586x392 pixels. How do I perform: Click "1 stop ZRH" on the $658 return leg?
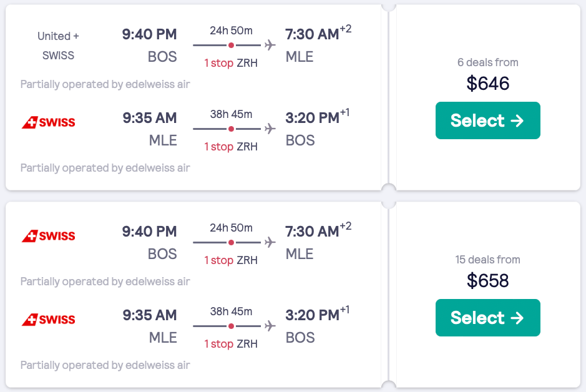[x=231, y=344]
